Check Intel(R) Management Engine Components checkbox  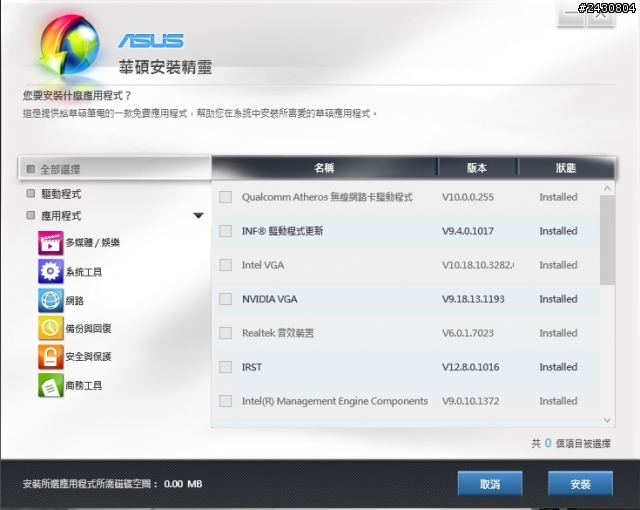225,401
